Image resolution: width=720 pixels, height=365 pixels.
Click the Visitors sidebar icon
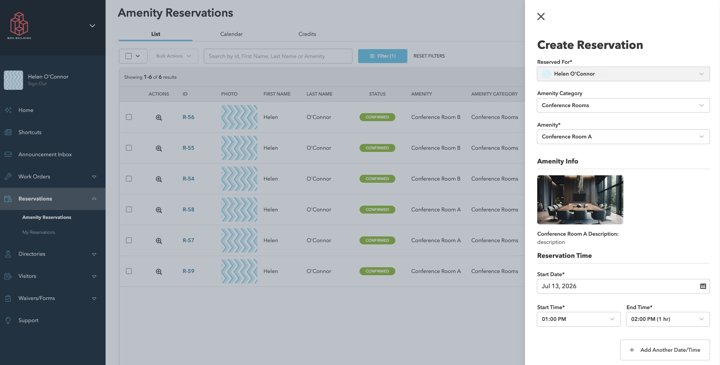click(x=8, y=276)
